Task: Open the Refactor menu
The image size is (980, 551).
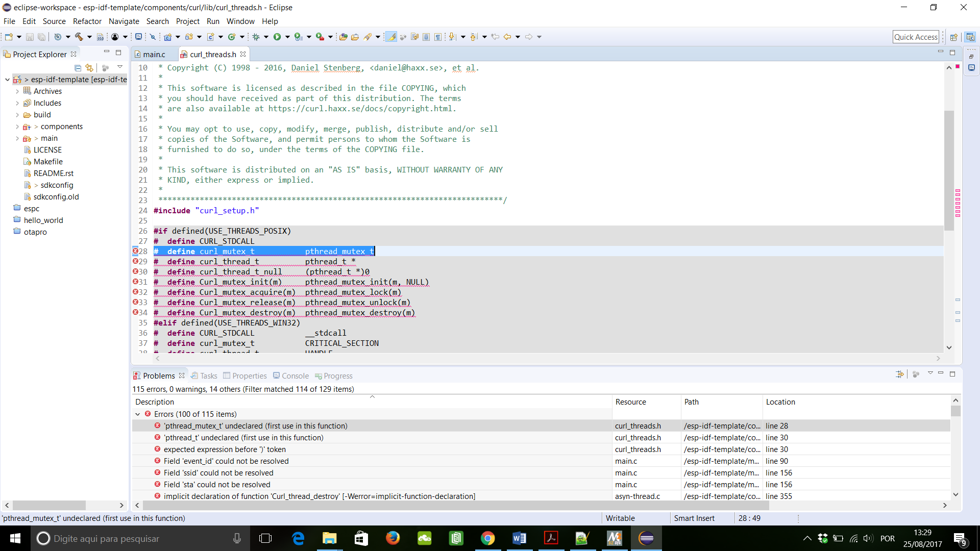Action: (87, 21)
